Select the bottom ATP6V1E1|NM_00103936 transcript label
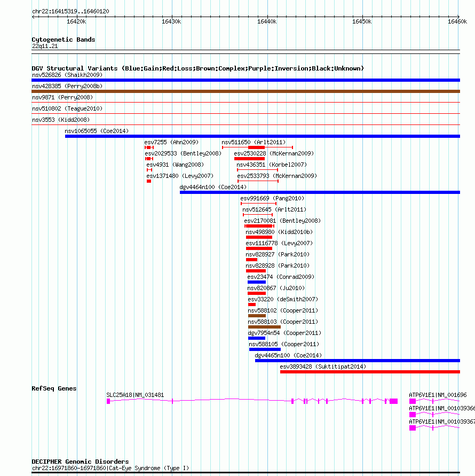The image size is (475, 476). pos(442,422)
